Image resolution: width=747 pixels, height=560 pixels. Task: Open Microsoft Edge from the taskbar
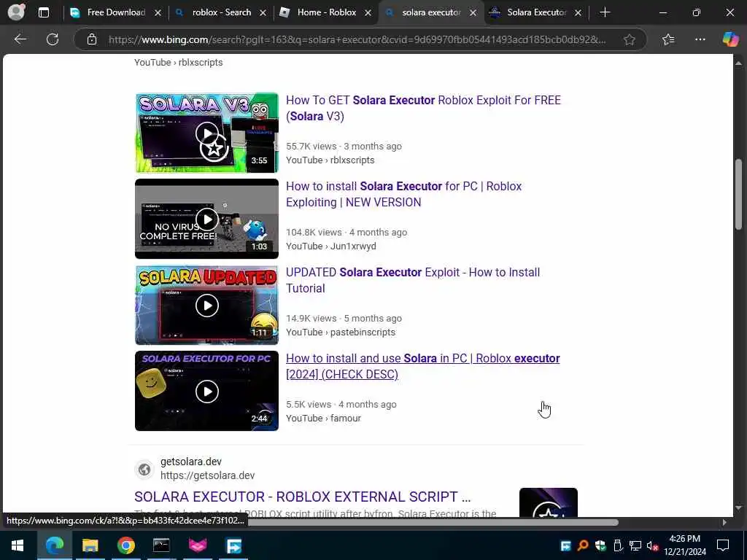pos(54,545)
